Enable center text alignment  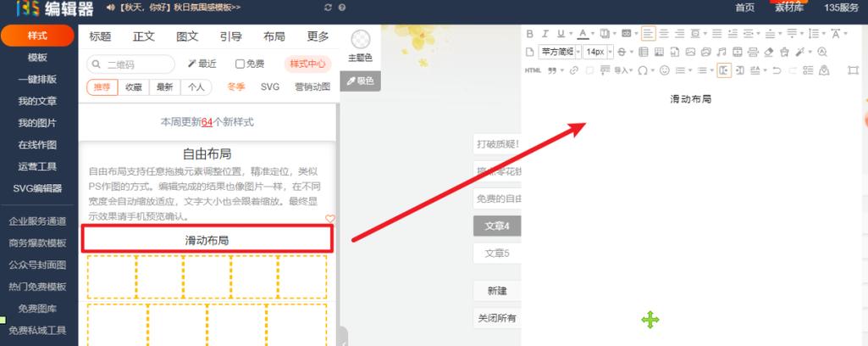click(664, 34)
